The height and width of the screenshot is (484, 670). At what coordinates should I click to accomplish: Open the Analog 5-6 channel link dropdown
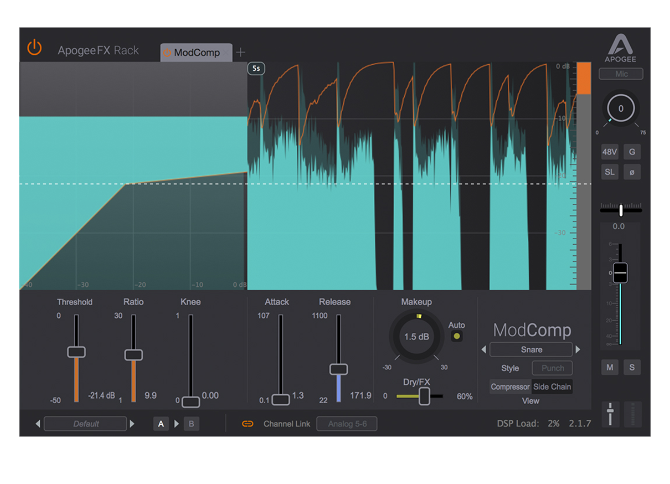[347, 424]
